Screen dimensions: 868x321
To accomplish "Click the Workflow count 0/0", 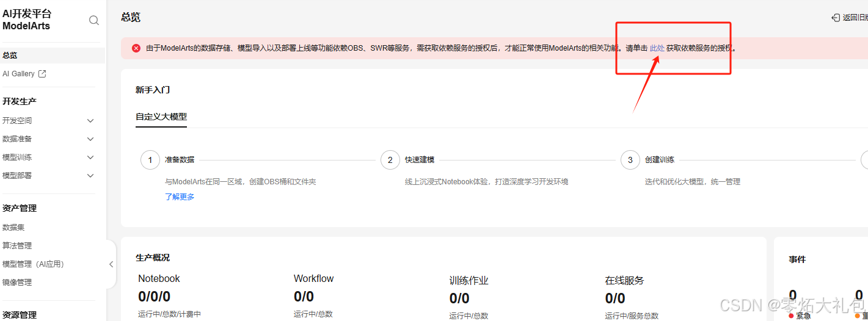I will pyautogui.click(x=304, y=297).
